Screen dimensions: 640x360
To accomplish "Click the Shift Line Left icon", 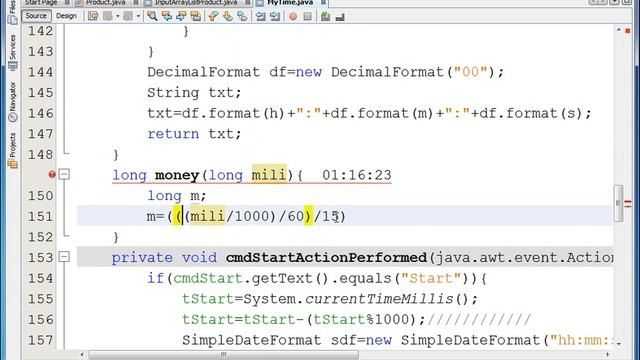I will [x=260, y=16].
